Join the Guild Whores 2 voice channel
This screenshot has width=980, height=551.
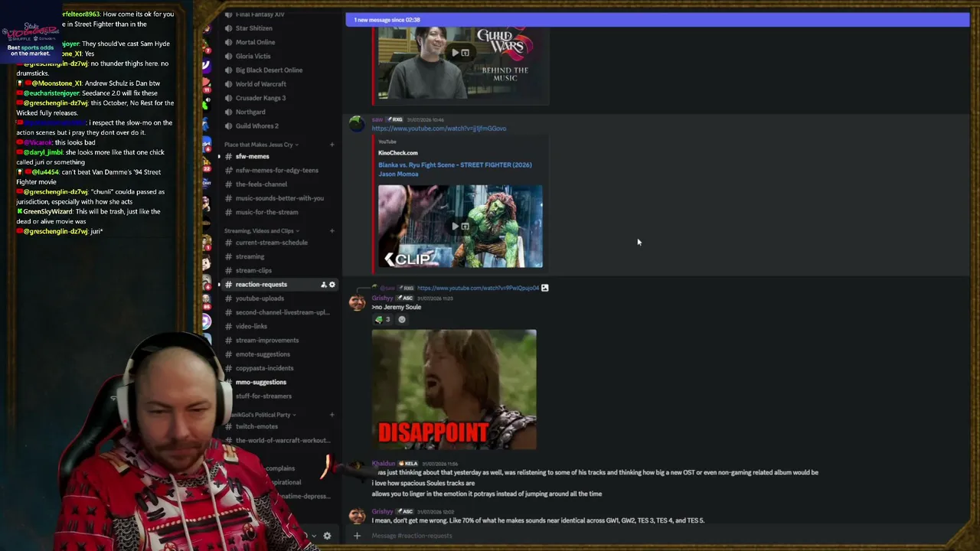click(256, 126)
